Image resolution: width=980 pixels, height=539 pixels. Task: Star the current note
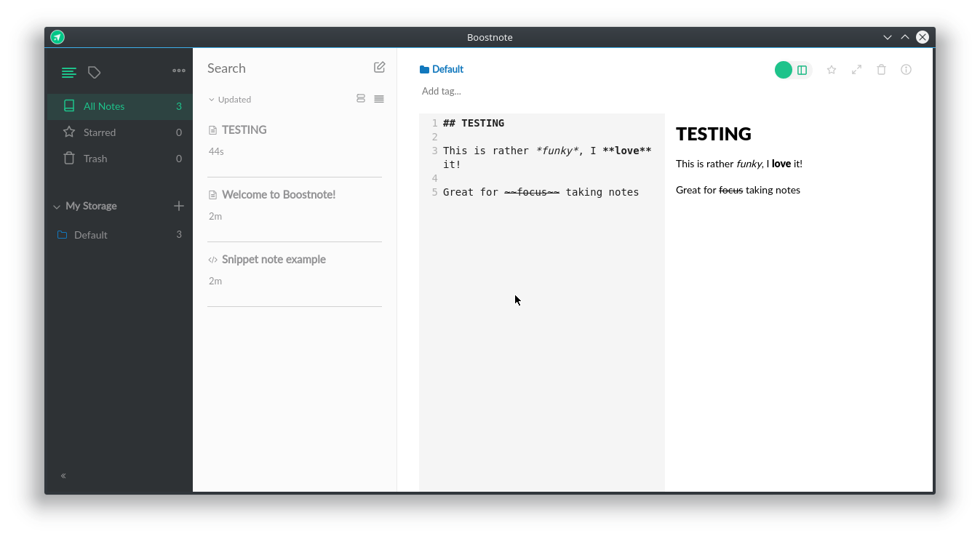(832, 70)
